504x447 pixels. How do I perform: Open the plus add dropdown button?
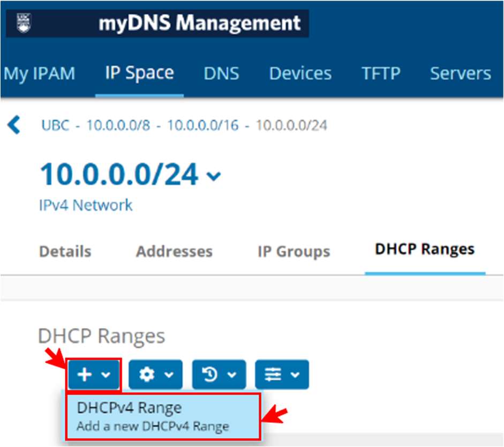pos(94,375)
